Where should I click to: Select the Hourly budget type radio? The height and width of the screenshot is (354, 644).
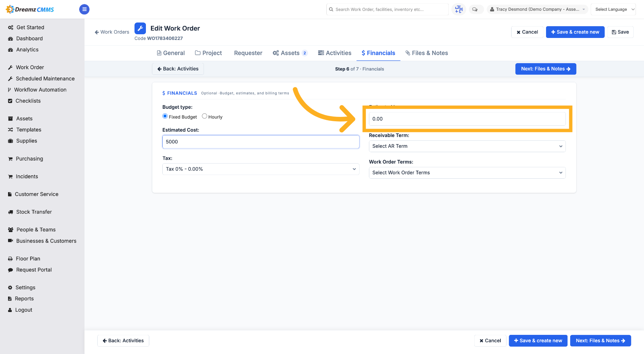[x=204, y=116]
